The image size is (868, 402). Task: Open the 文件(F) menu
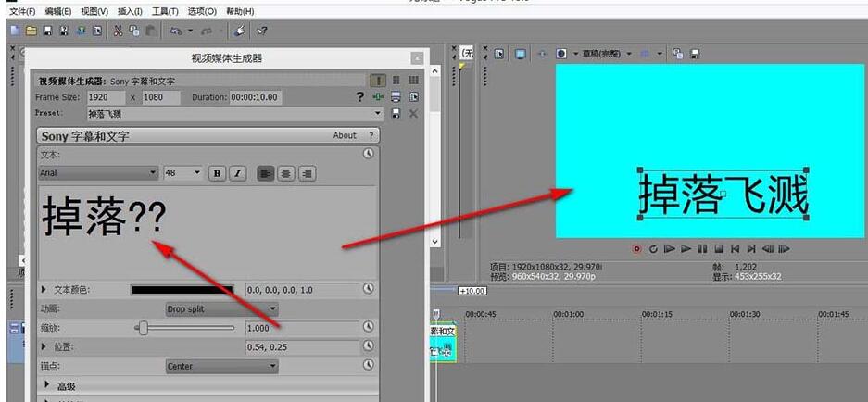pyautogui.click(x=23, y=11)
